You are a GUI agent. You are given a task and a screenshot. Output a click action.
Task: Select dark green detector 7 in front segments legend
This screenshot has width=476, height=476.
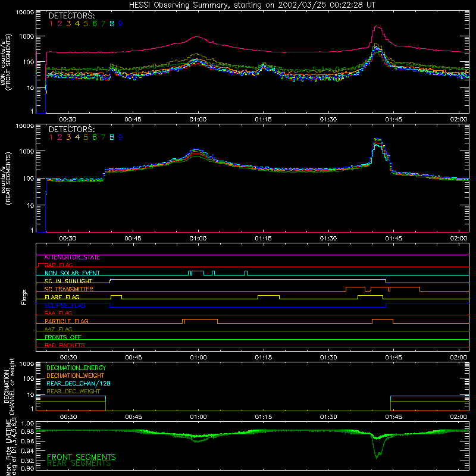click(103, 24)
